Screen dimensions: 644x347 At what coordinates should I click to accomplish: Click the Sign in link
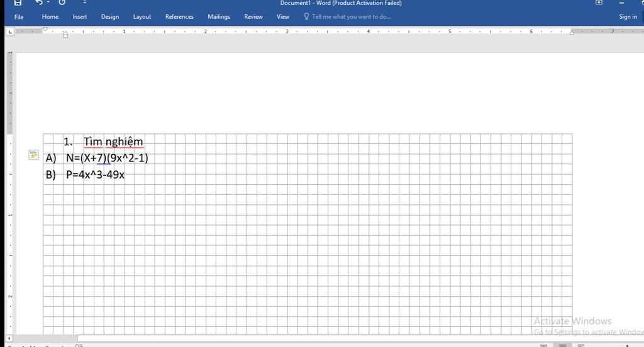click(x=628, y=17)
